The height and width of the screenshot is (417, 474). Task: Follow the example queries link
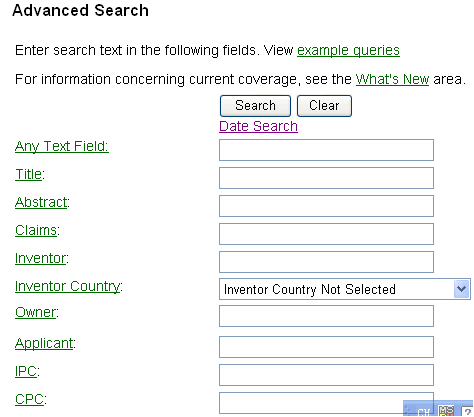pos(348,50)
